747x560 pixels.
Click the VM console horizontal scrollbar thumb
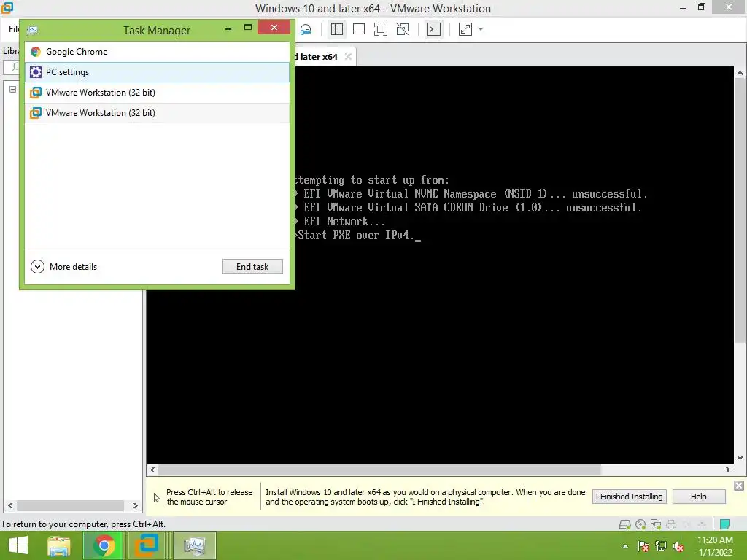tap(379, 470)
